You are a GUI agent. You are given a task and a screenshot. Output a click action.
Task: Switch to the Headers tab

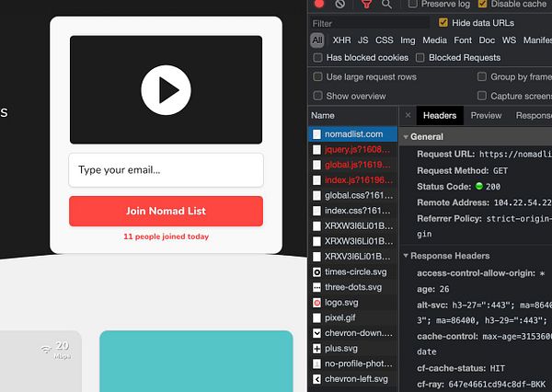point(440,116)
